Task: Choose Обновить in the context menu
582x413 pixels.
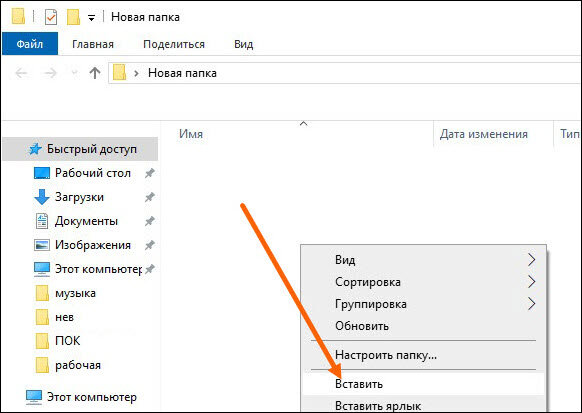Action: pos(424,326)
